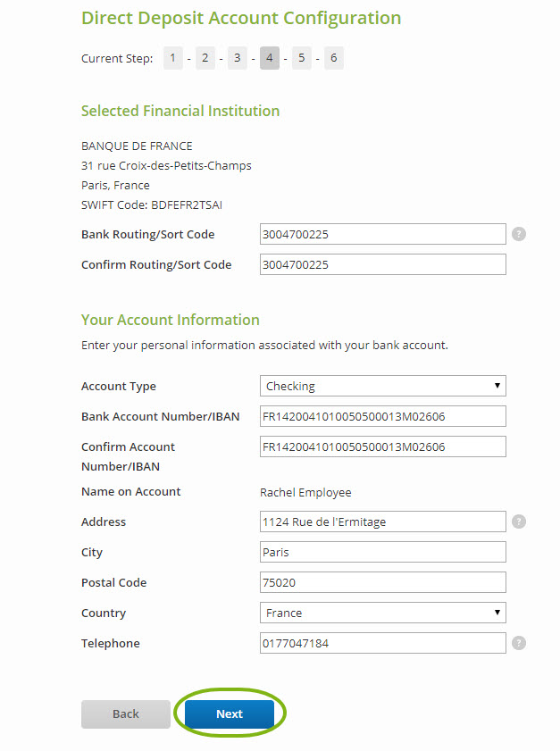Screen dimensions: 560x751
Task: Click the Telephone number field
Action: (383, 643)
